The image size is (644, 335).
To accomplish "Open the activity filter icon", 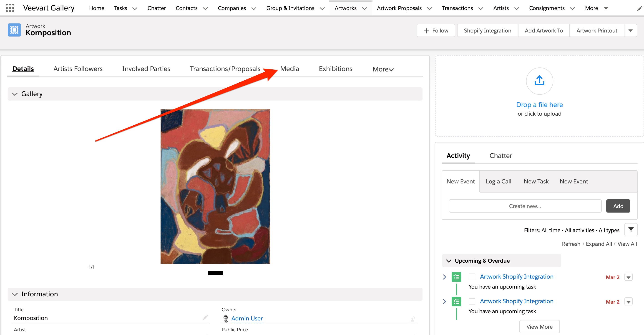I will click(x=631, y=229).
